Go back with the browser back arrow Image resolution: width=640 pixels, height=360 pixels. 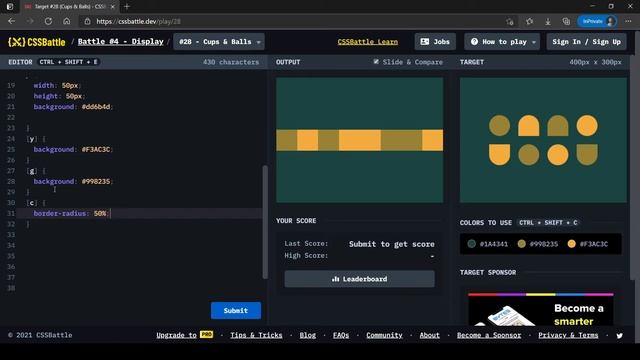11,21
